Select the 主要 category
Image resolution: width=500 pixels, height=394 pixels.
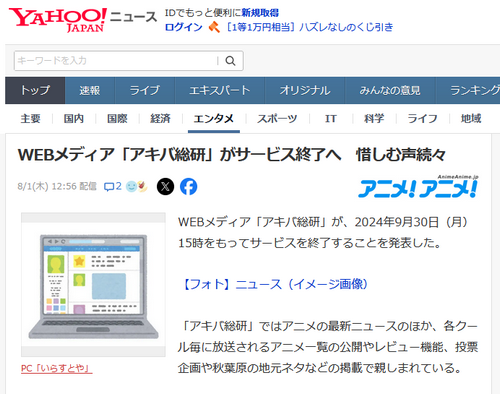pos(30,118)
